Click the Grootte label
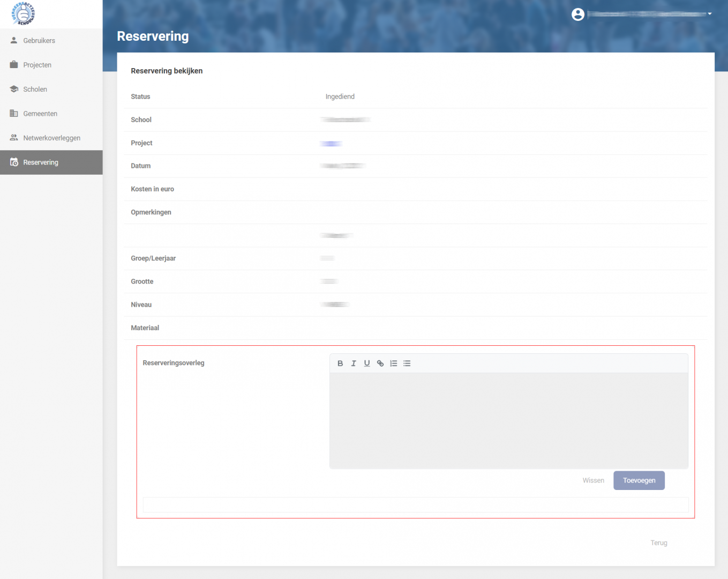 [x=142, y=281]
